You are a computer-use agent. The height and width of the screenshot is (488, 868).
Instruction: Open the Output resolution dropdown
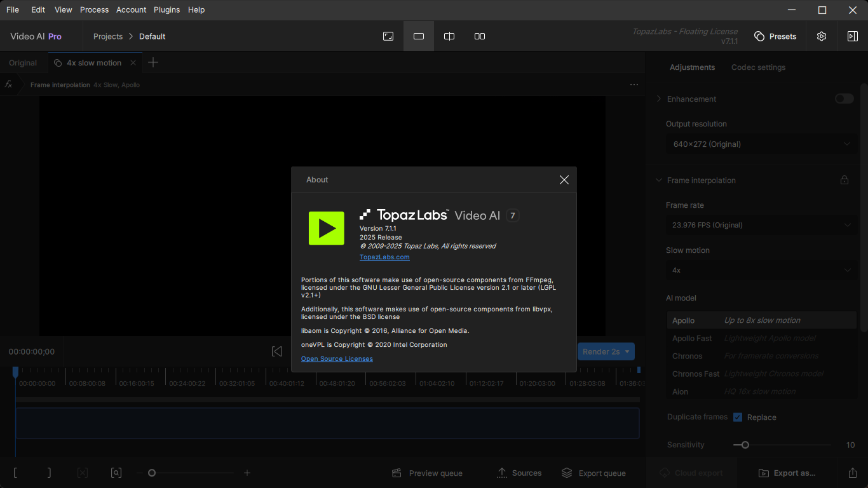point(761,144)
